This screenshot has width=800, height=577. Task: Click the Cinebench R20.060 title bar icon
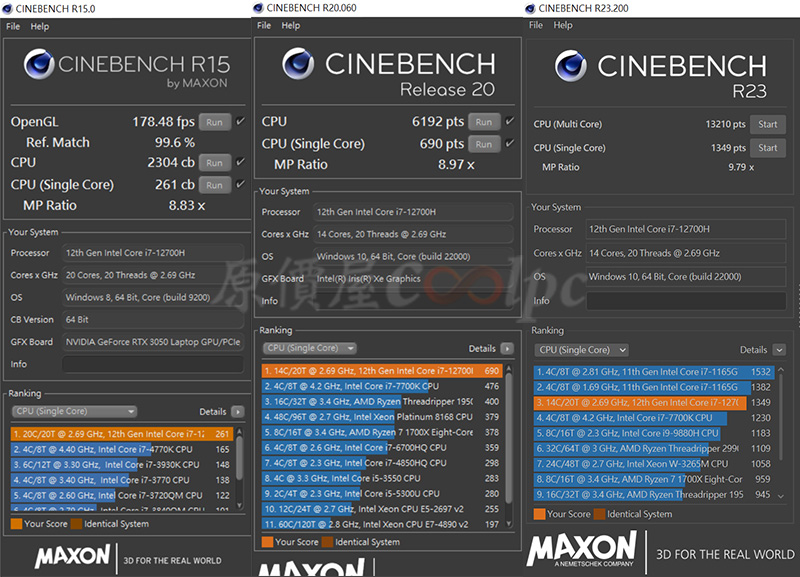point(259,8)
